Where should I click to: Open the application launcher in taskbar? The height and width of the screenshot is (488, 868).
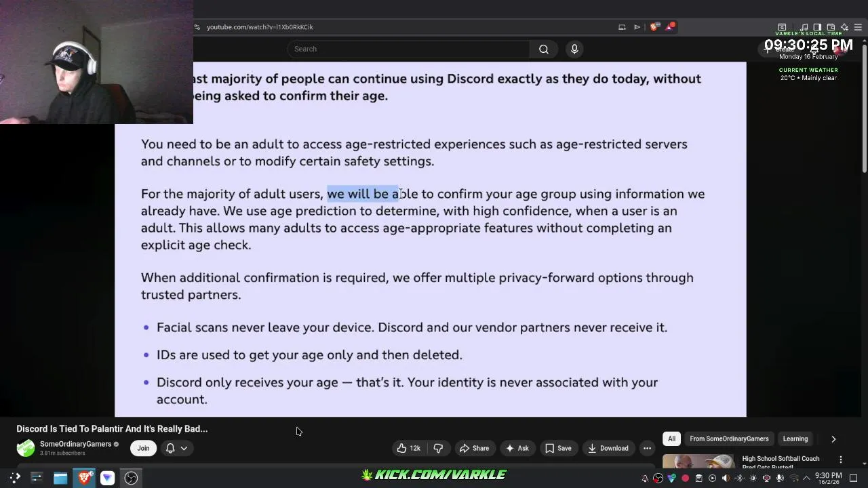click(x=15, y=478)
